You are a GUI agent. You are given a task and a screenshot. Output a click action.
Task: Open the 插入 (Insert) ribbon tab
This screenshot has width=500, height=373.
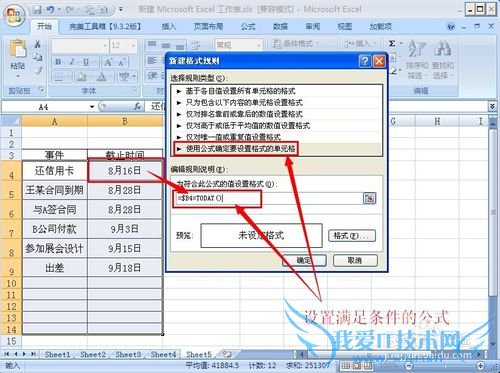tap(169, 27)
